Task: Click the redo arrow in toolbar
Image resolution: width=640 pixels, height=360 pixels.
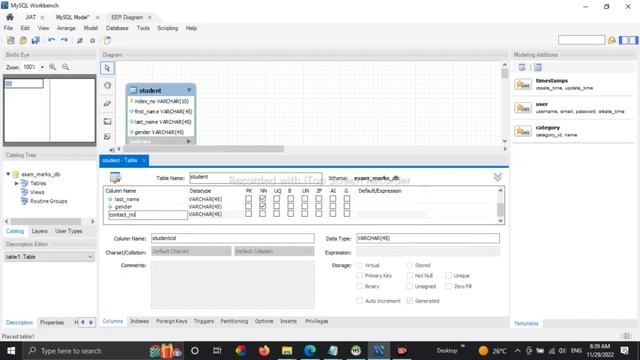Action: pos(64,40)
